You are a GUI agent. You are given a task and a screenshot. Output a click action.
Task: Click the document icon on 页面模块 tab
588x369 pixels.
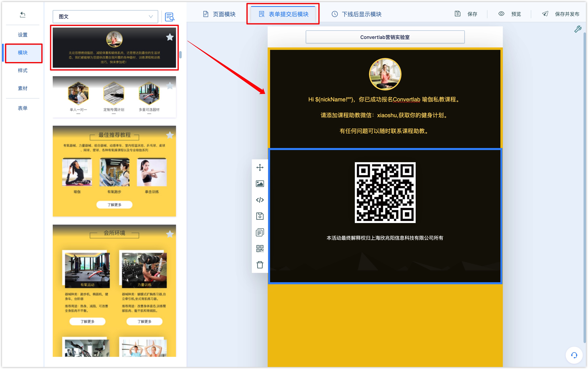pos(206,14)
